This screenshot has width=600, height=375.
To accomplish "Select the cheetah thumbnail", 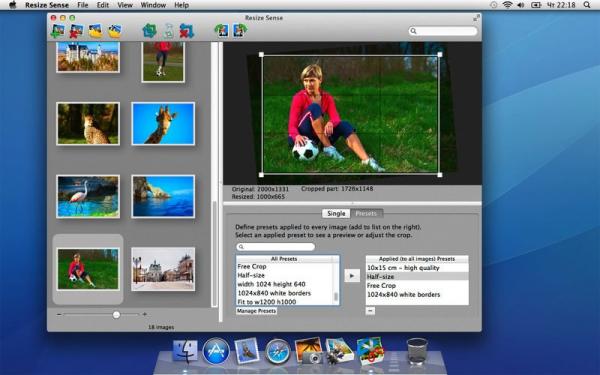I will (88, 124).
